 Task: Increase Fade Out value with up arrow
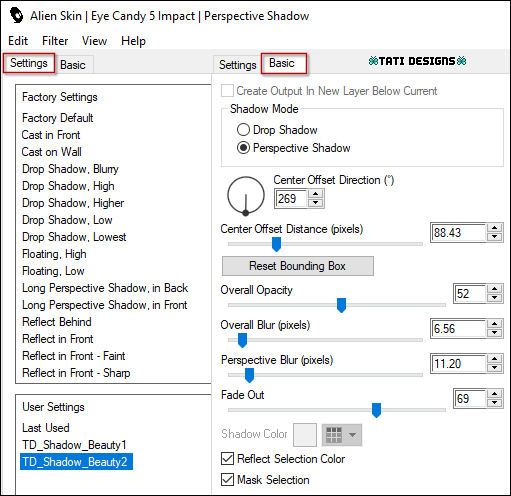click(495, 394)
